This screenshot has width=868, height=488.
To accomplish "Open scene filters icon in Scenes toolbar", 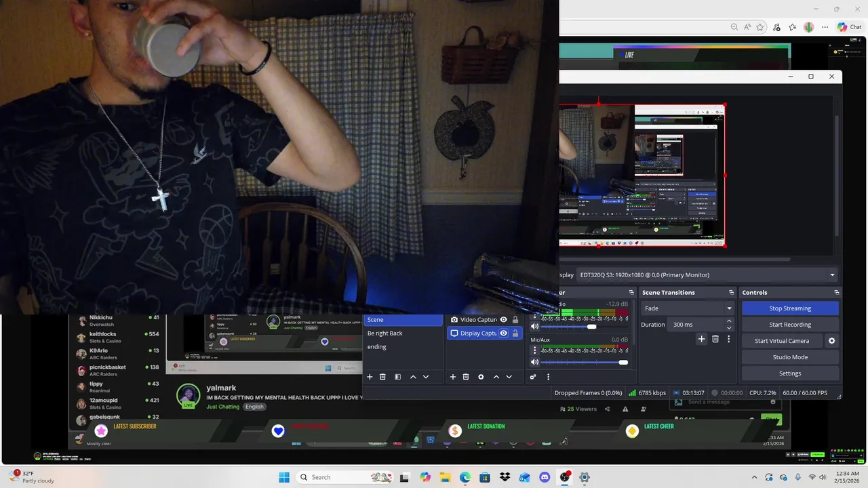I will click(x=398, y=377).
